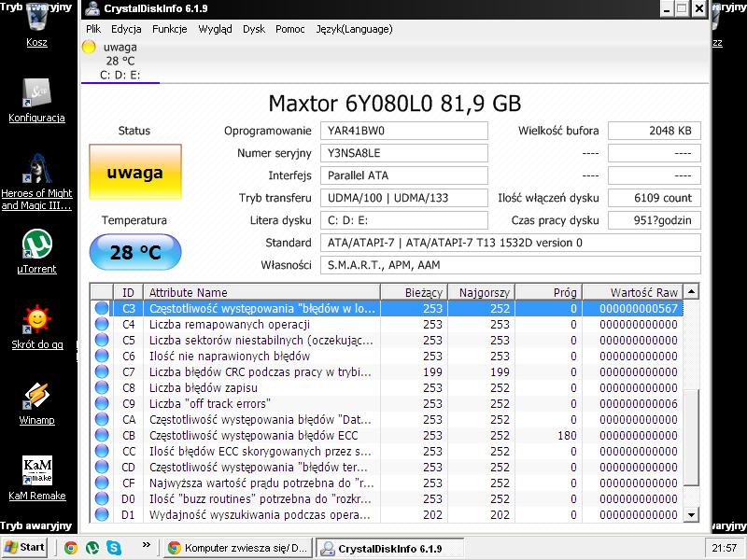Image resolution: width=747 pixels, height=560 pixels.
Task: Click the blue status dot for attribute CC
Action: (102, 451)
